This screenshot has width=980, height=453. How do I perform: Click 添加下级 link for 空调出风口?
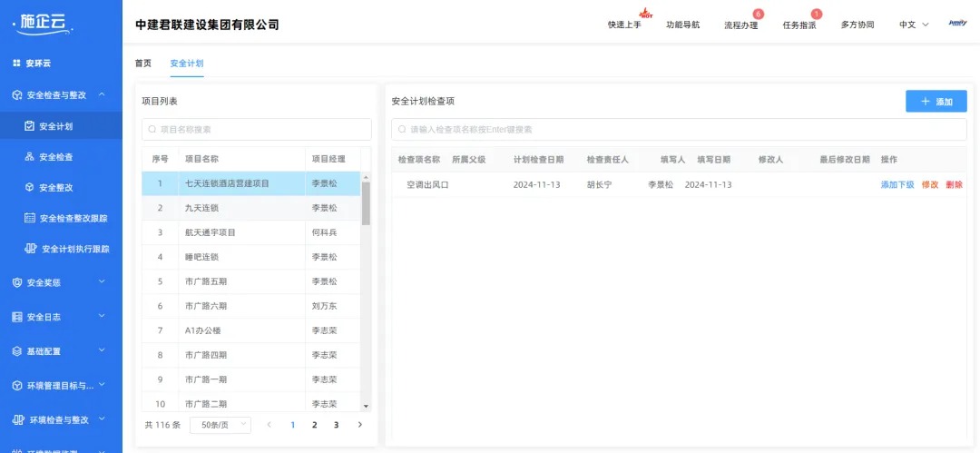click(897, 184)
